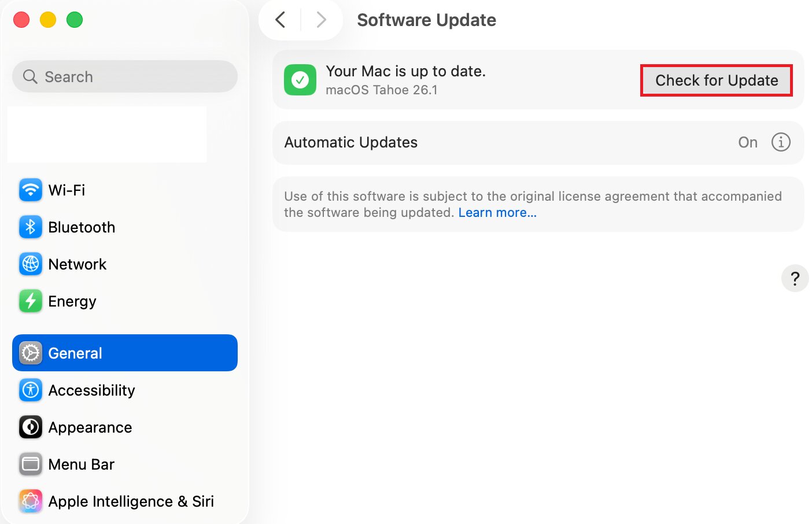This screenshot has width=812, height=524.
Task: Click the help question mark control
Action: click(x=795, y=278)
